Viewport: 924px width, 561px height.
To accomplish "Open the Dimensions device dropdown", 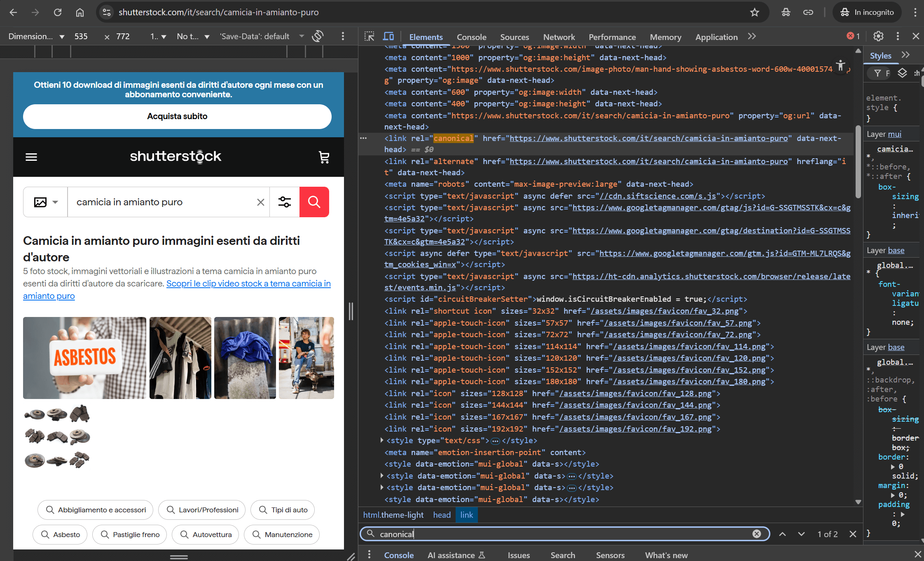I will (36, 36).
